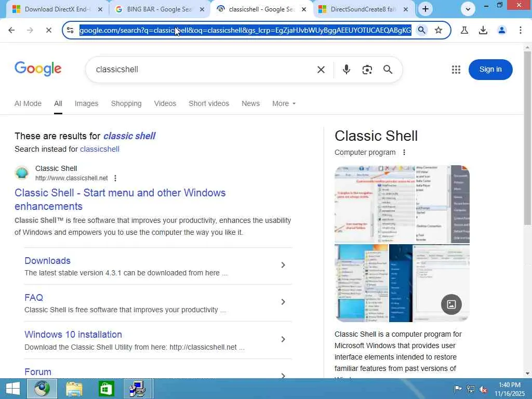Open the Downloads sitelink
The width and height of the screenshot is (532, 399).
pyautogui.click(x=47, y=261)
